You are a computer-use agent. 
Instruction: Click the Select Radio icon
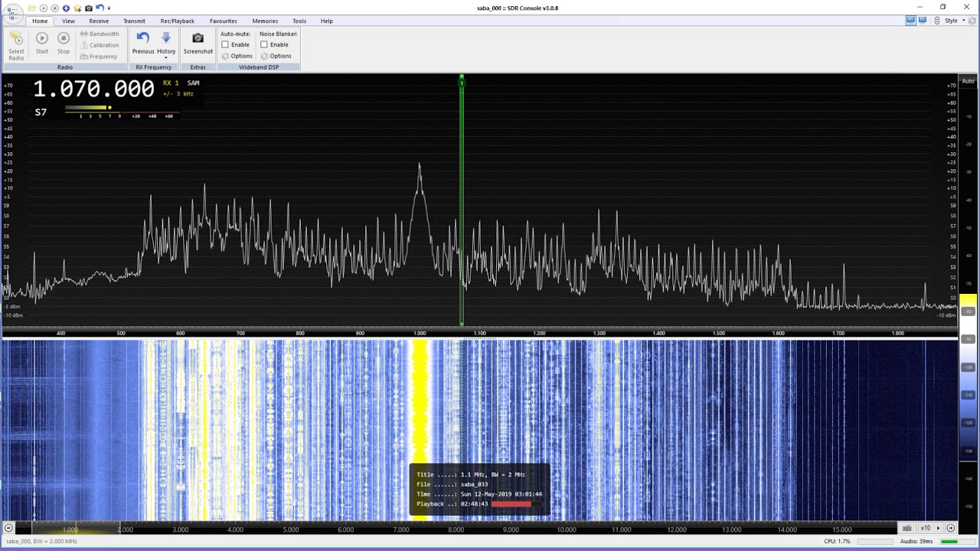tap(16, 46)
